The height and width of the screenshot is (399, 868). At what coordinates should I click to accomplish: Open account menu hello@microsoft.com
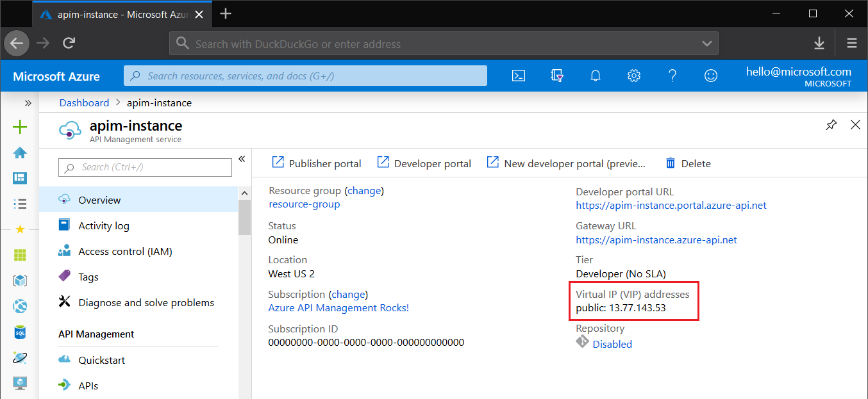tap(799, 77)
